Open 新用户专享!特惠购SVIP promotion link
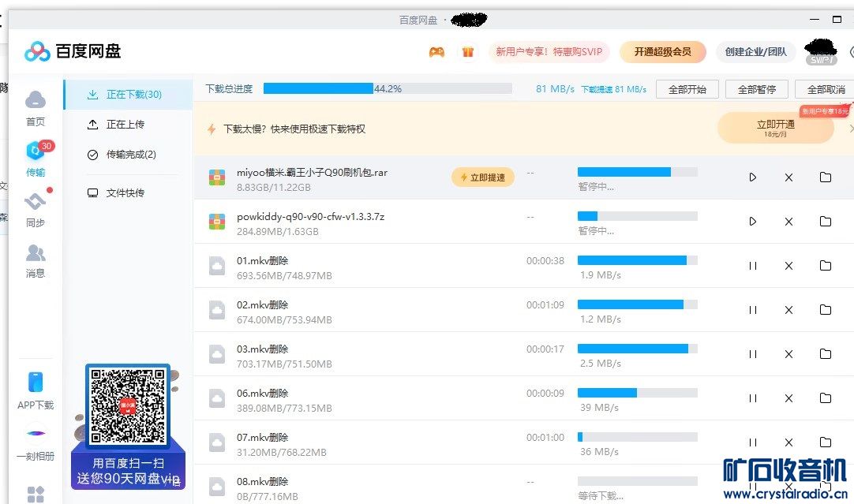854x504 pixels. tap(549, 52)
